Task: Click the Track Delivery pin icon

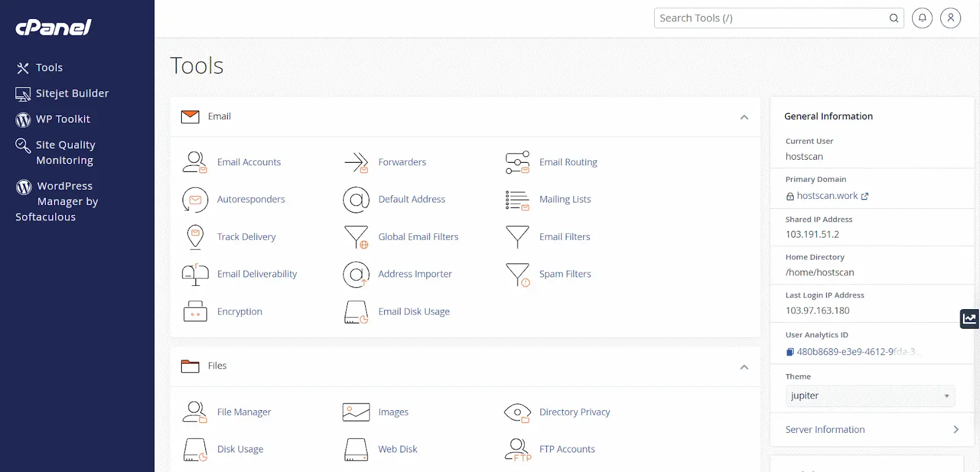Action: 195,237
